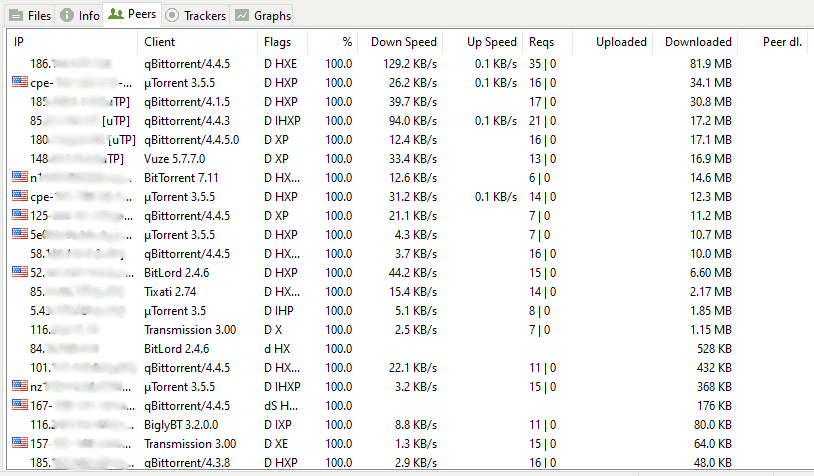The width and height of the screenshot is (814, 476).
Task: Open the Files tab
Action: coord(30,16)
